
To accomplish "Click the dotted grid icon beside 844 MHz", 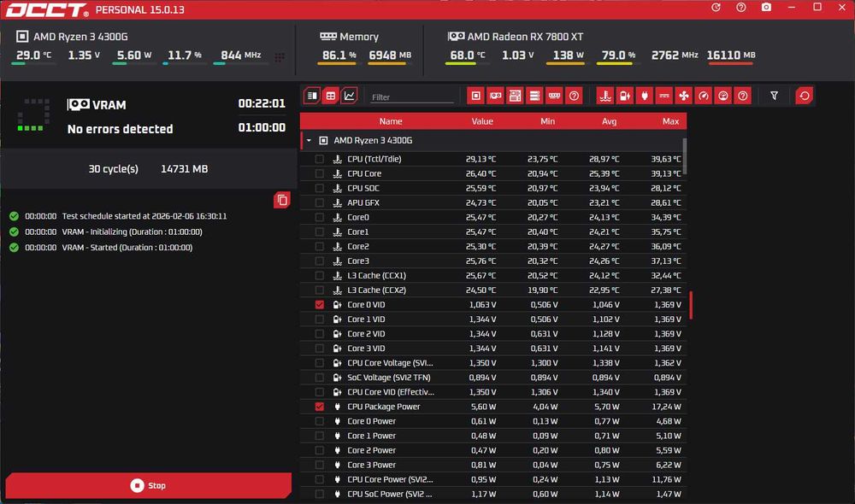I will click(280, 57).
